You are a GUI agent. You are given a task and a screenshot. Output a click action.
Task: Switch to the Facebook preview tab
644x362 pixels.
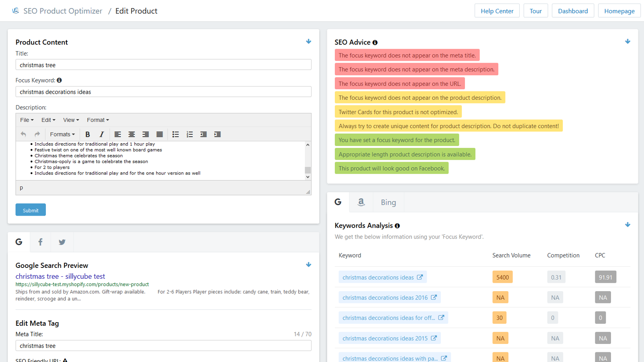pos(40,242)
